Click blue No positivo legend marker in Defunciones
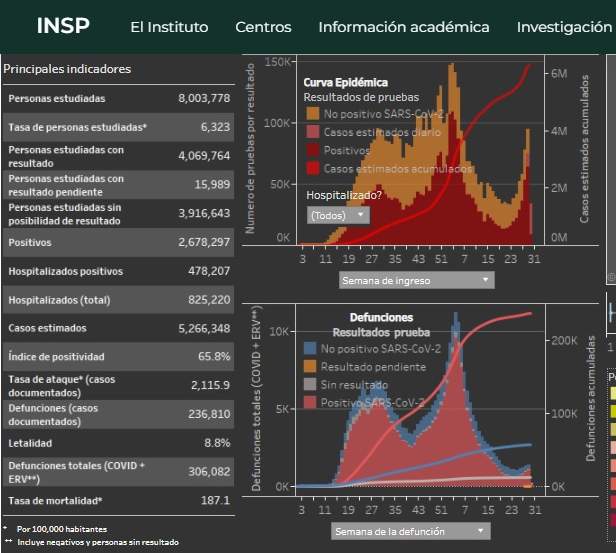616x553 pixels. pos(310,348)
